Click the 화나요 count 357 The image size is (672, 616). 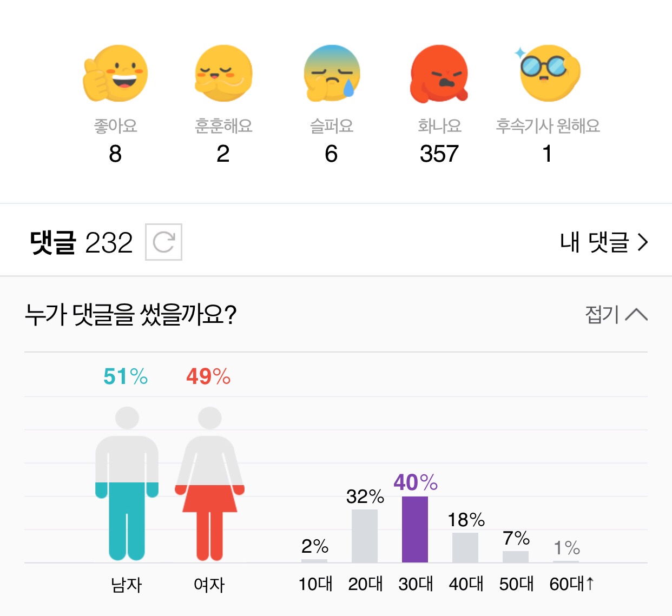439,154
